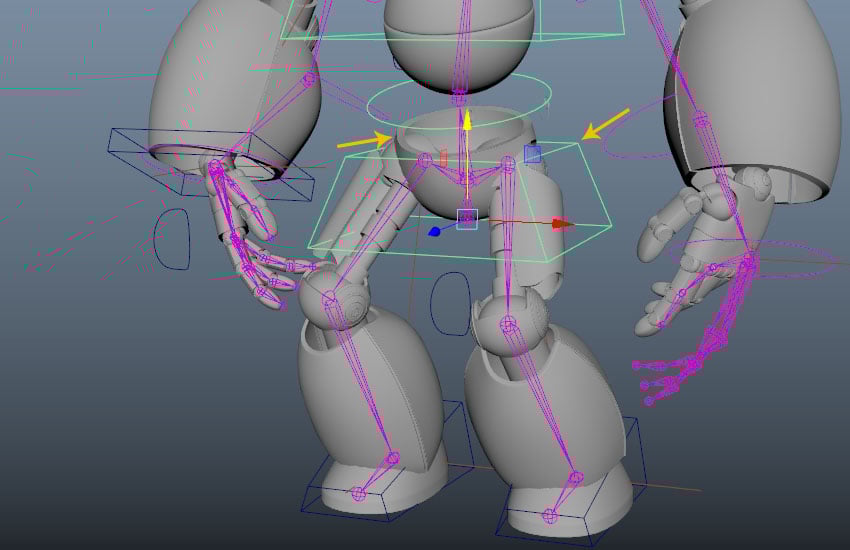Select the blue box control around the left-side wrist
This screenshot has width=850, height=550.
[x=211, y=164]
